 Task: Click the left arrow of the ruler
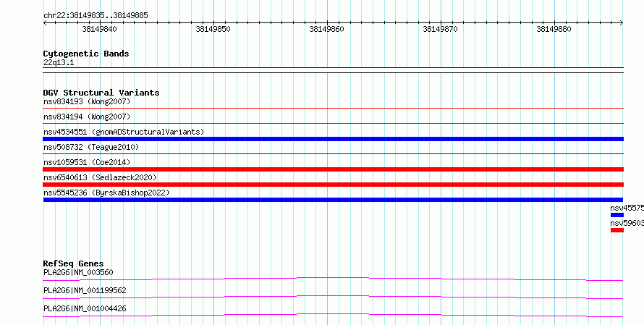[45, 23]
